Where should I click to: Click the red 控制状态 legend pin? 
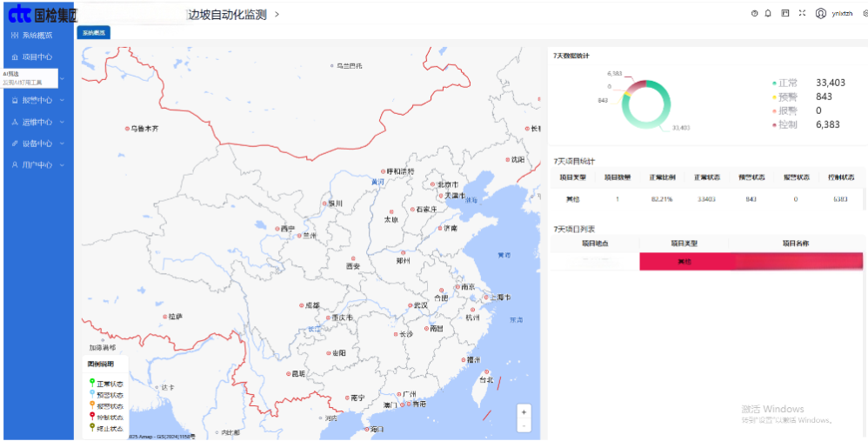click(x=93, y=417)
